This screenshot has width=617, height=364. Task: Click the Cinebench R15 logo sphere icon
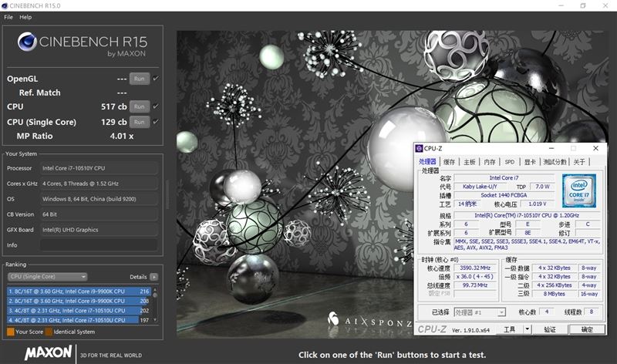coord(27,42)
